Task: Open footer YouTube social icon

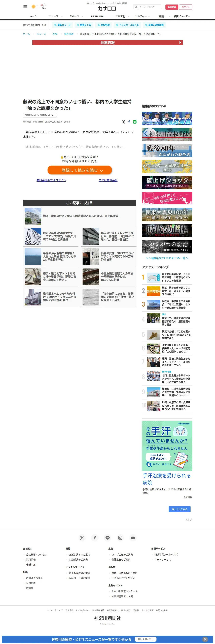Action: 133,538
